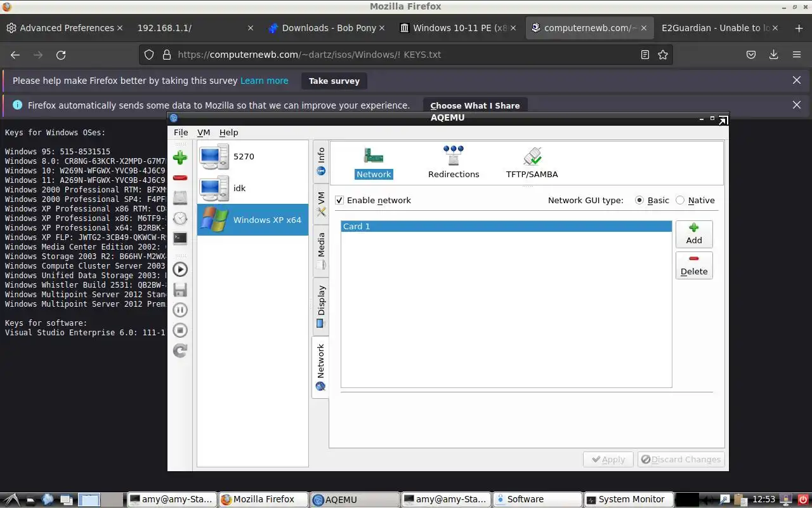Close the Advanced Preferences tab
This screenshot has width=812, height=508.
[119, 28]
